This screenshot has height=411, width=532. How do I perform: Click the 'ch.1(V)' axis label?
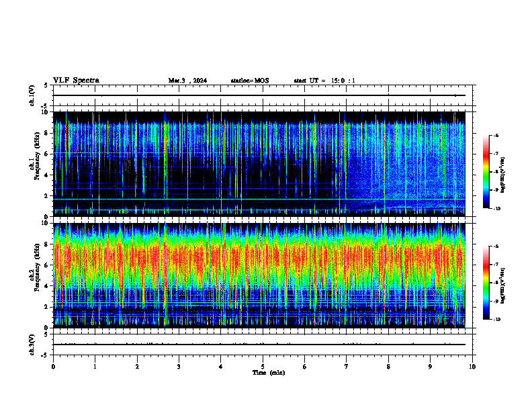(x=32, y=95)
